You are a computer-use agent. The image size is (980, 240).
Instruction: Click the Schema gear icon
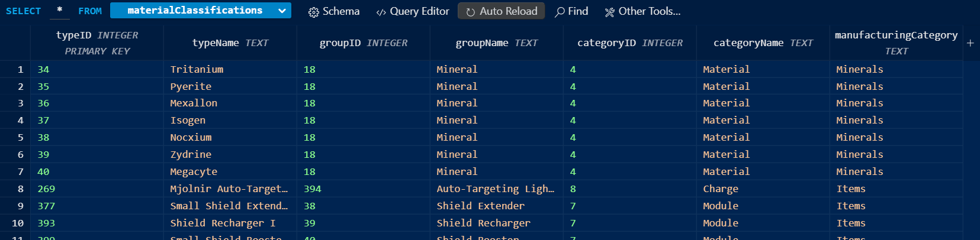point(313,12)
